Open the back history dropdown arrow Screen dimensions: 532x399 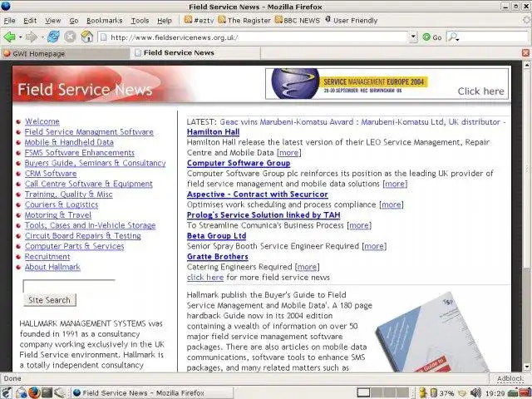20,37
